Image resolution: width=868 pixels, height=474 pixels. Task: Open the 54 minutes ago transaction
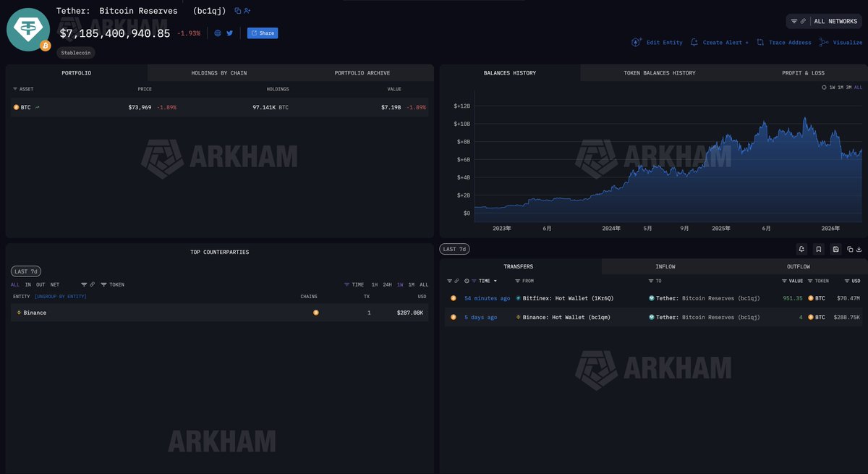pyautogui.click(x=488, y=298)
